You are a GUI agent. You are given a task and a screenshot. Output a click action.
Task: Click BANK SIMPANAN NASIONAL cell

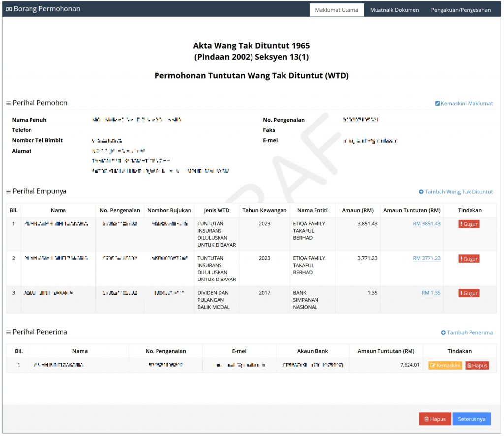coord(312,300)
